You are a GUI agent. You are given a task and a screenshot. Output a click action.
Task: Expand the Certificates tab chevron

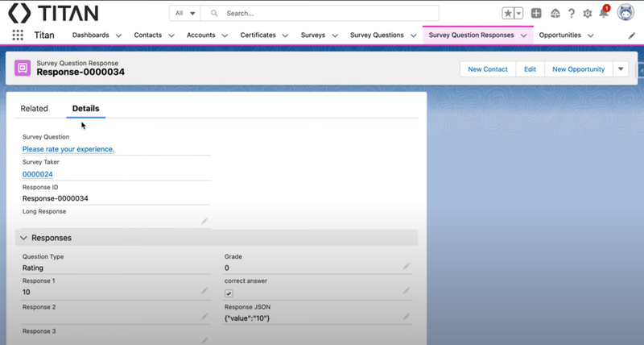[285, 35]
